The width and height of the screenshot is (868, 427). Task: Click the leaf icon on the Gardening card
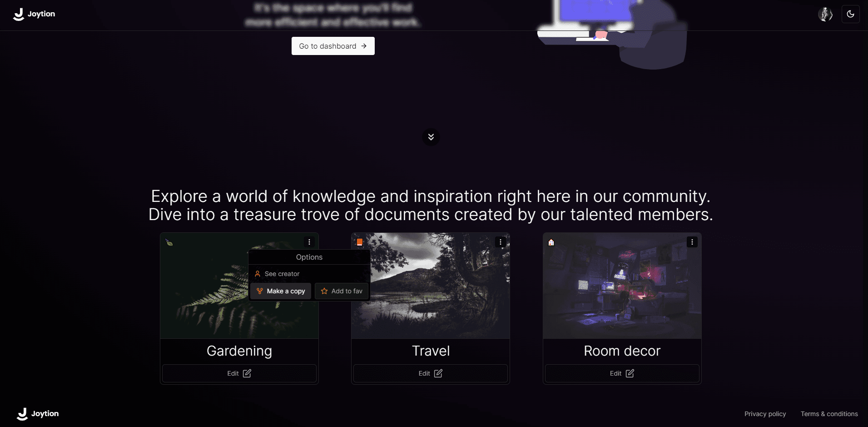click(x=169, y=242)
